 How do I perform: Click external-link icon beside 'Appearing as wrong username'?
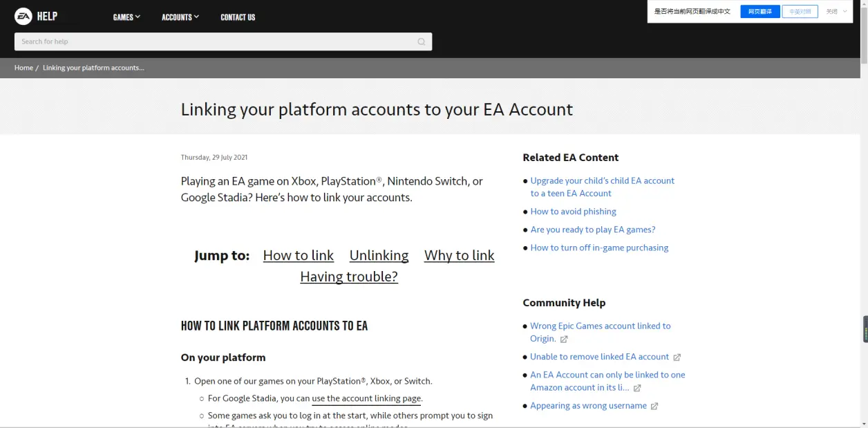[654, 407]
